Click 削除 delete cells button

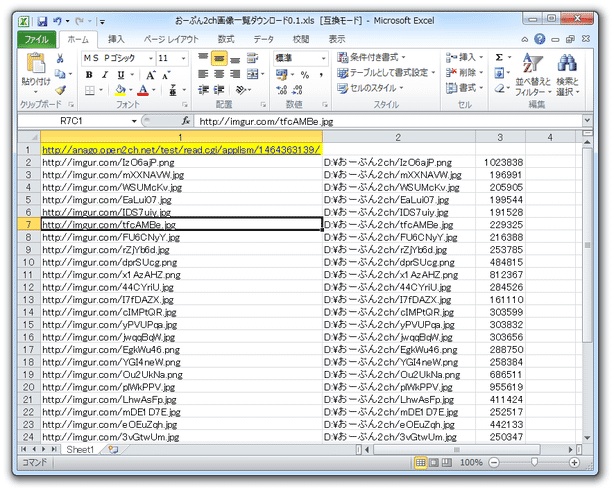tap(464, 72)
